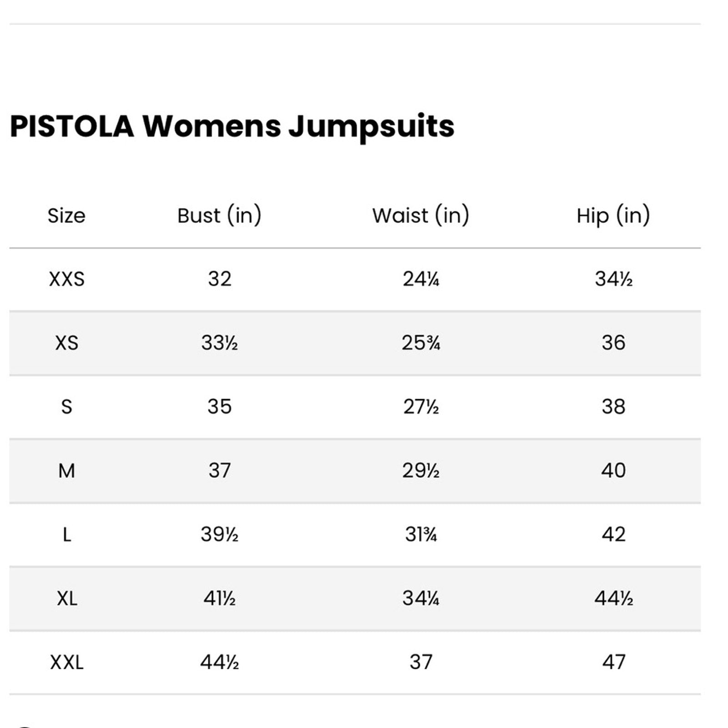This screenshot has height=728, width=728.
Task: Click the PISTOLA Womens Jumpsuits heading
Action: point(232,126)
